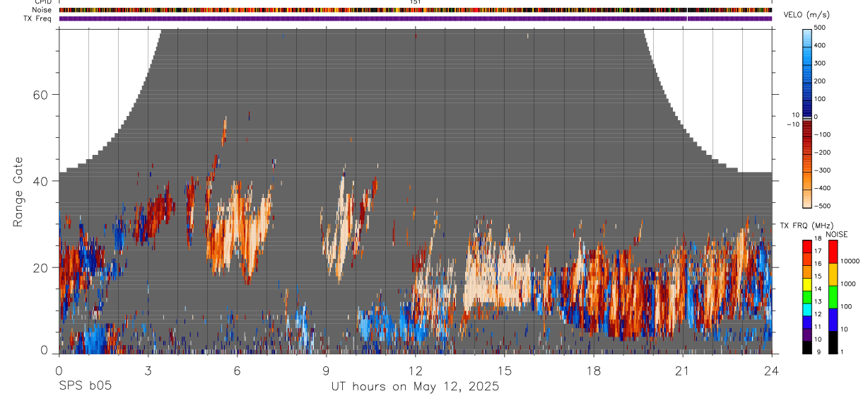Select the black 1-10 swatch in NOISE legend
The width and height of the screenshot is (868, 401).
[x=833, y=342]
